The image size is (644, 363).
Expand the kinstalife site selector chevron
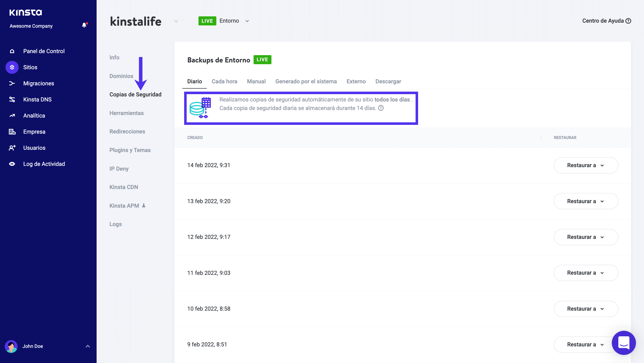point(176,21)
